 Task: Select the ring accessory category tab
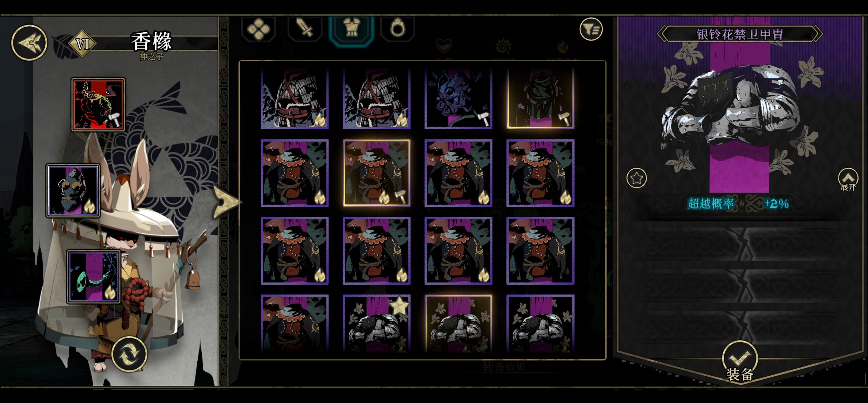397,28
